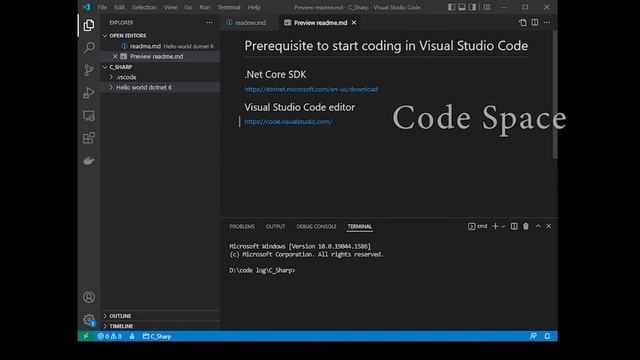Open the Customize Layout icon
The image size is (640, 360).
487,7
